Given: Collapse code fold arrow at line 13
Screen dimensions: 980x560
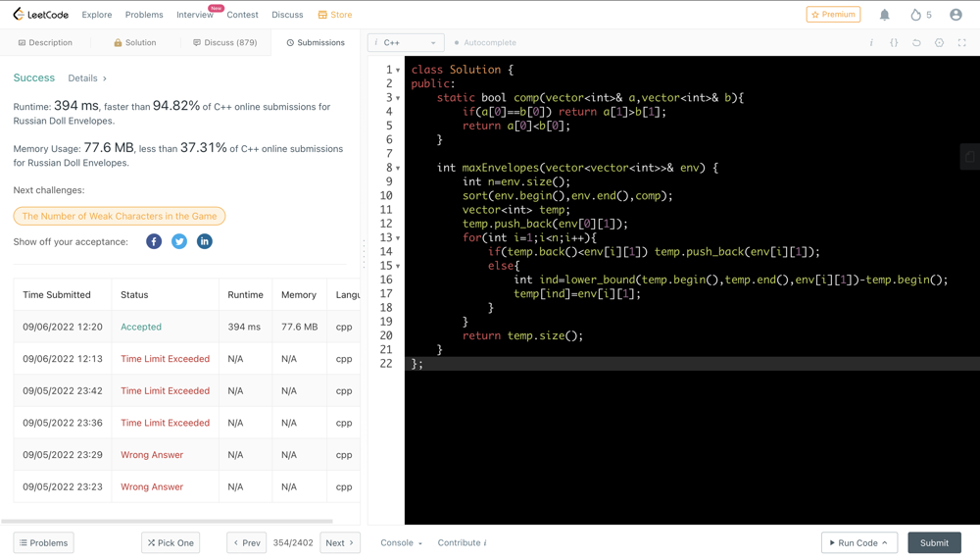Looking at the screenshot, I should (398, 238).
